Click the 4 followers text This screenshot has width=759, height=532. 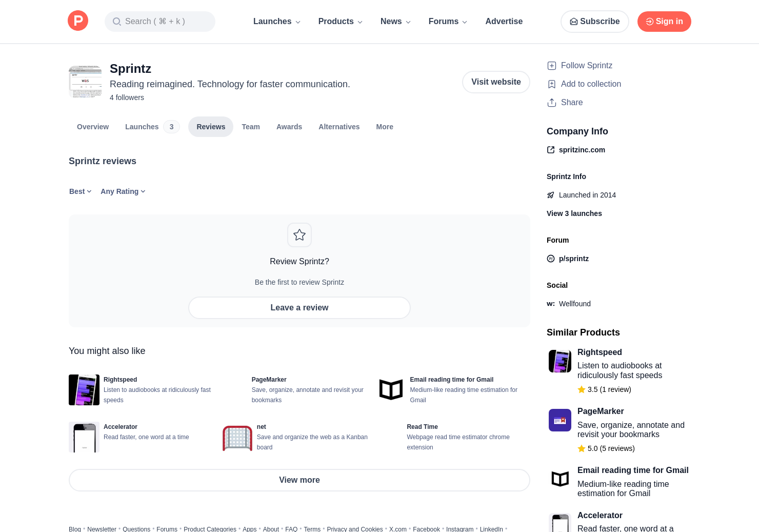tap(127, 97)
